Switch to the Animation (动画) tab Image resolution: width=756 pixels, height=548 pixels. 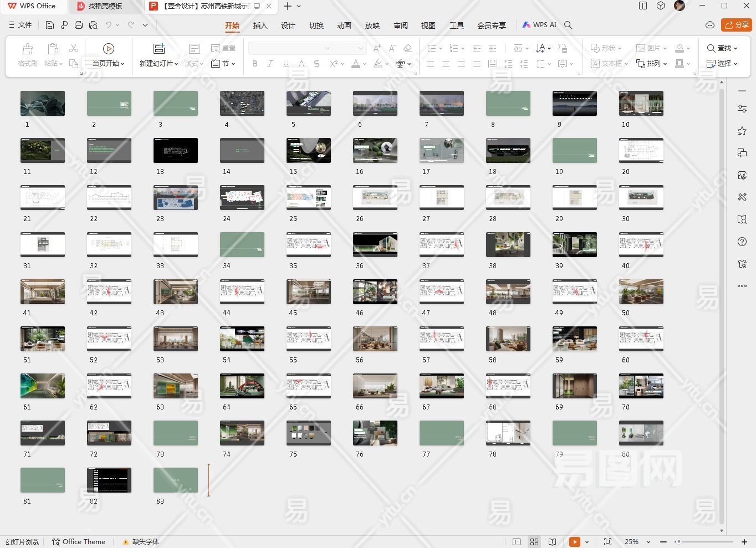344,25
